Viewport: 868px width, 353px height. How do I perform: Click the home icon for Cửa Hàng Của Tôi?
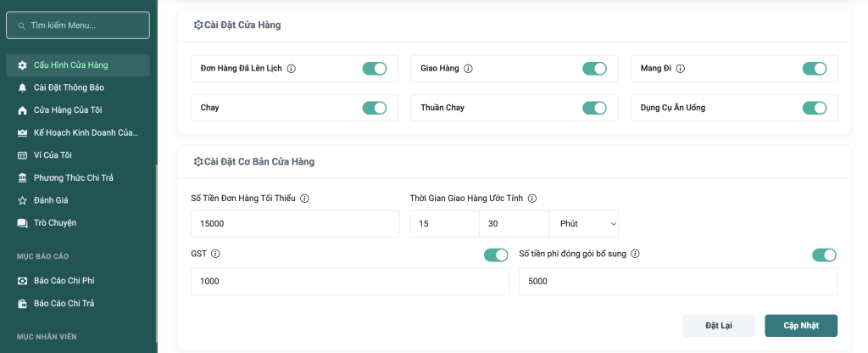(22, 110)
